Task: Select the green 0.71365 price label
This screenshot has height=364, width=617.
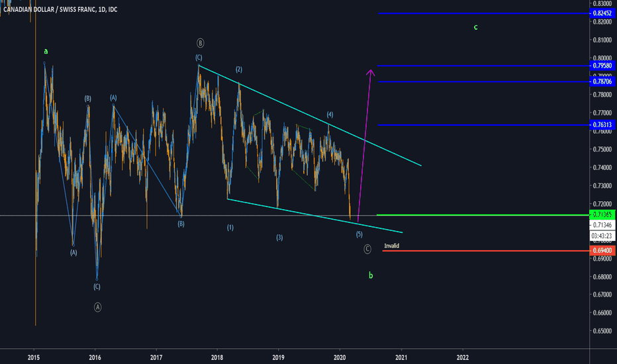Action: [x=602, y=214]
